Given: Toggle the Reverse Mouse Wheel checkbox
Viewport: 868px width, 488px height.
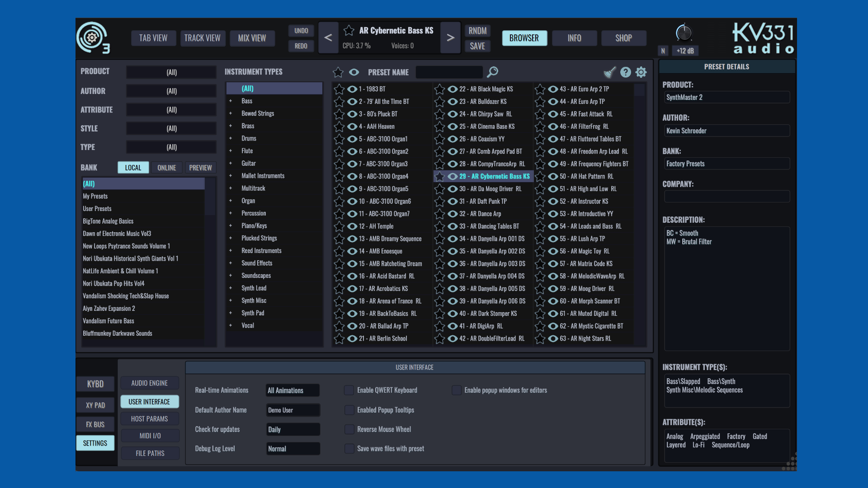Looking at the screenshot, I should (349, 429).
